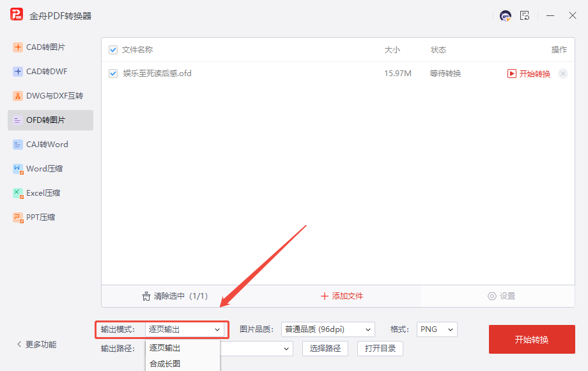Open the 图片品质 dropdown 普通品质 (96dpi)
Viewport: 588px width, 371px height.
point(328,329)
